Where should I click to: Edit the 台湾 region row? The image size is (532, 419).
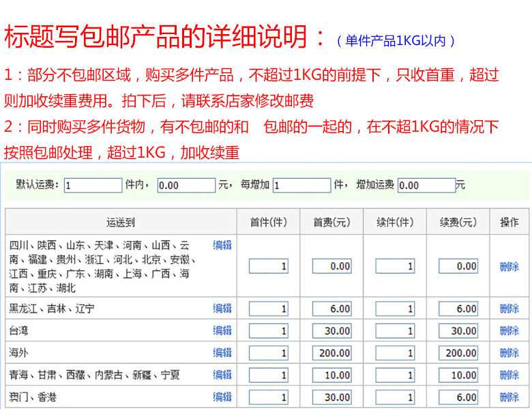[x=222, y=330]
